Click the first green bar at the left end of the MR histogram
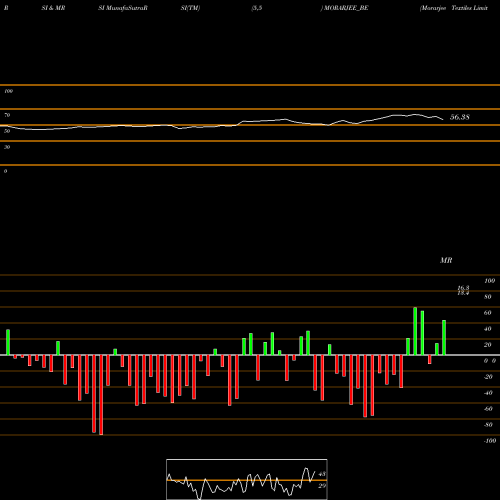The image size is (500, 500). (x=8, y=342)
